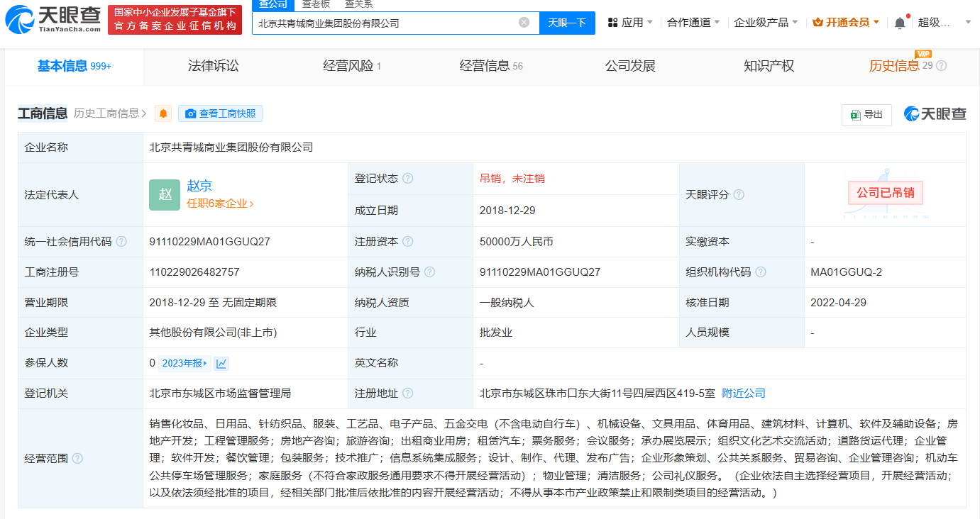Screen dimensions: 980x519
Task: Click the orange alert bell next to 历史工商信息
Action: [x=163, y=113]
